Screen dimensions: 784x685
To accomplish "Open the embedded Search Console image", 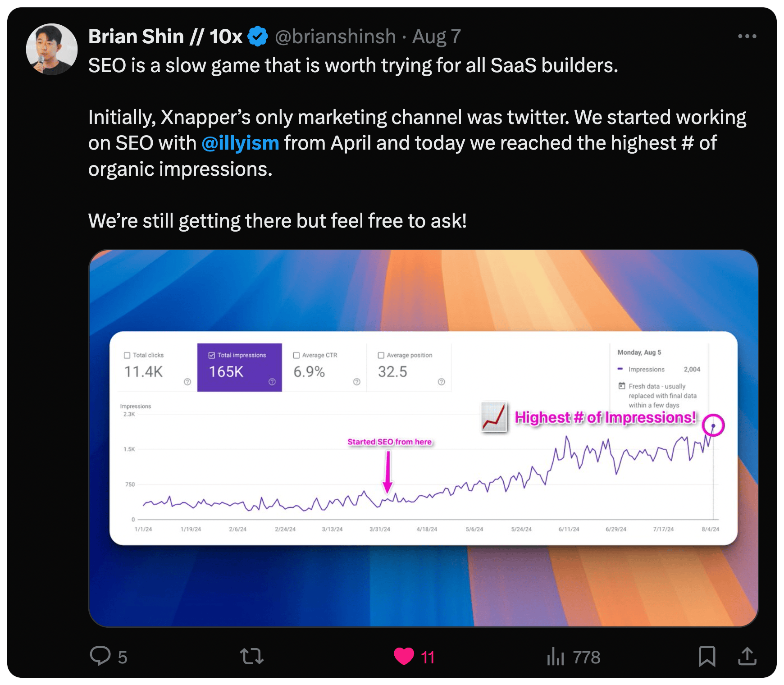I will 424,438.
